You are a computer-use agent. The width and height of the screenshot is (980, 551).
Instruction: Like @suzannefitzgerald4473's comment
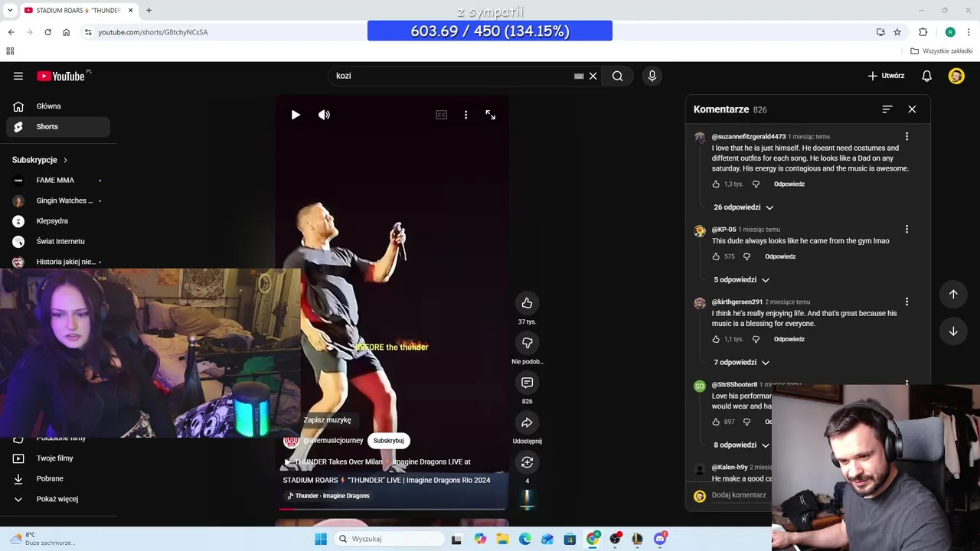pyautogui.click(x=716, y=184)
